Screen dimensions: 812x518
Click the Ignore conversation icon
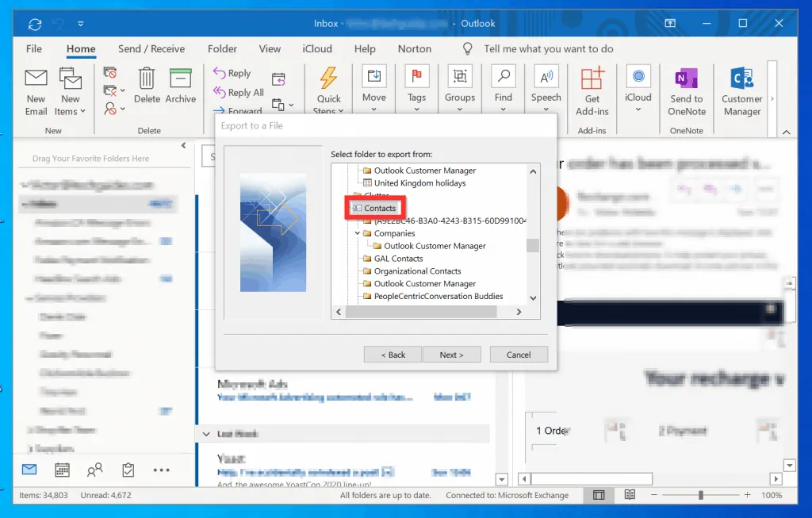pos(109,73)
